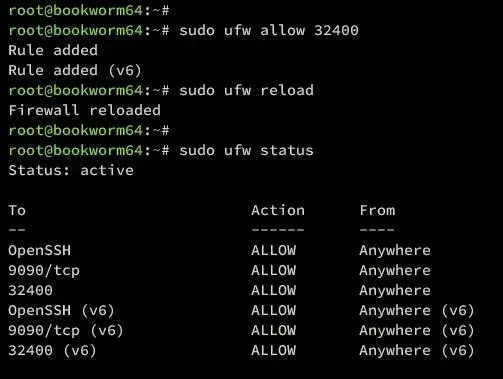Click the 'To' column header
Viewport: 503px width, 379px height.
[x=17, y=210]
